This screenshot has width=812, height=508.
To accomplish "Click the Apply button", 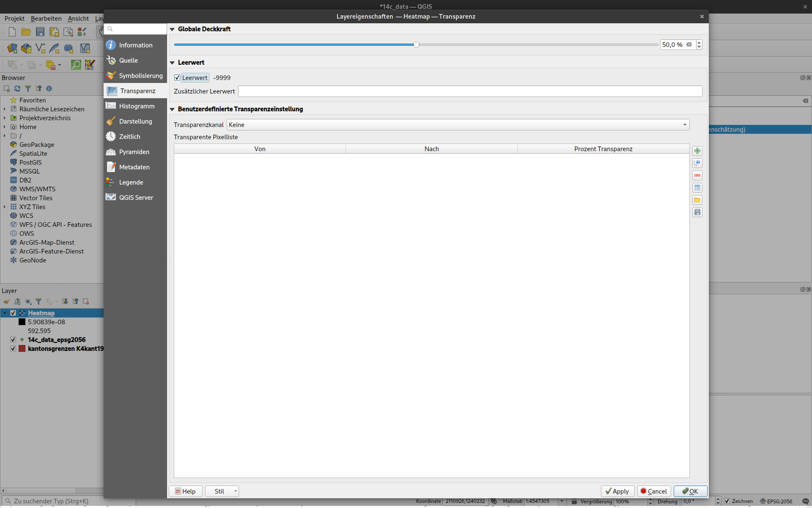I will (x=617, y=491).
